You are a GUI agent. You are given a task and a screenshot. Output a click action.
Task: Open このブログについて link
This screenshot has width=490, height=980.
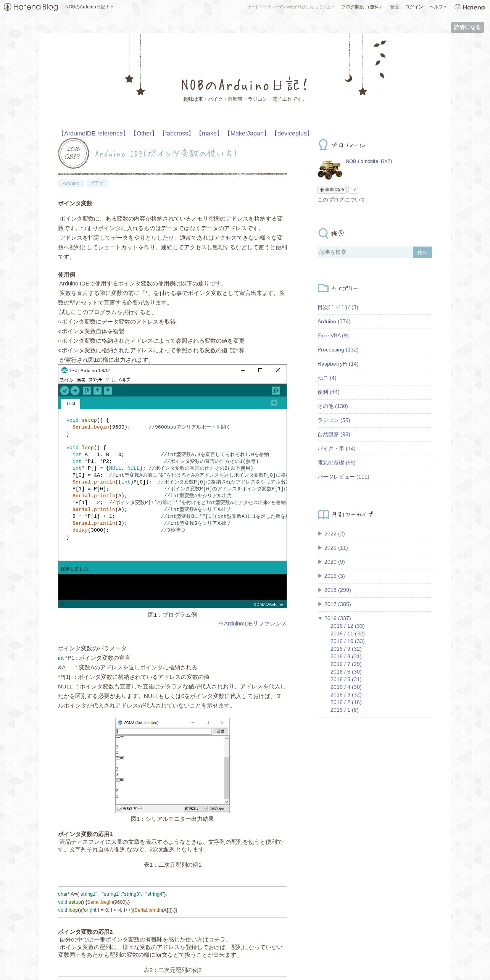point(341,200)
